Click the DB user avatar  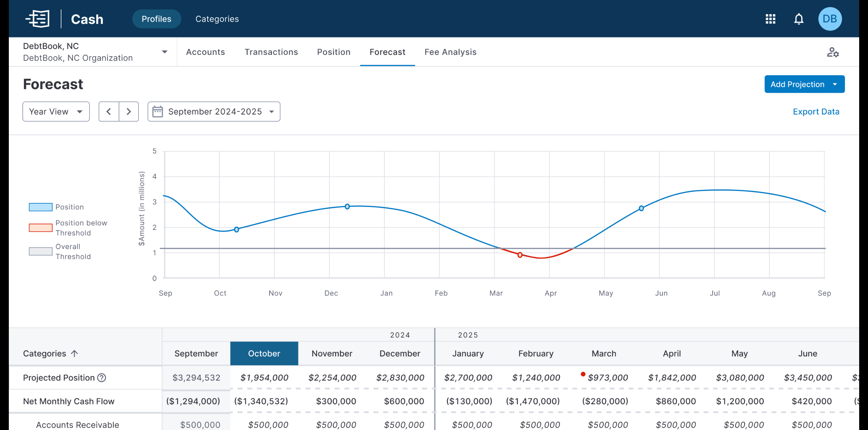click(x=830, y=19)
